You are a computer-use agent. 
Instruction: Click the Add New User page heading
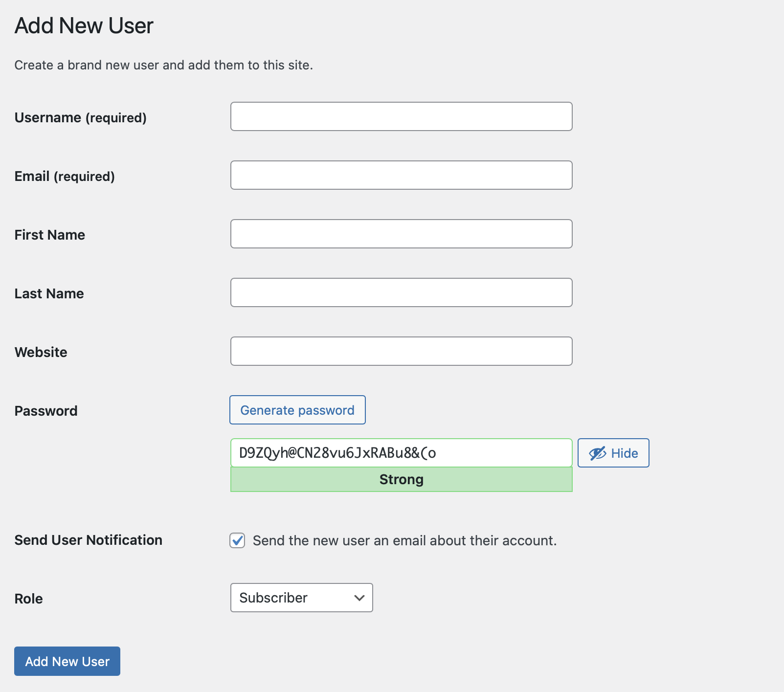point(84,25)
